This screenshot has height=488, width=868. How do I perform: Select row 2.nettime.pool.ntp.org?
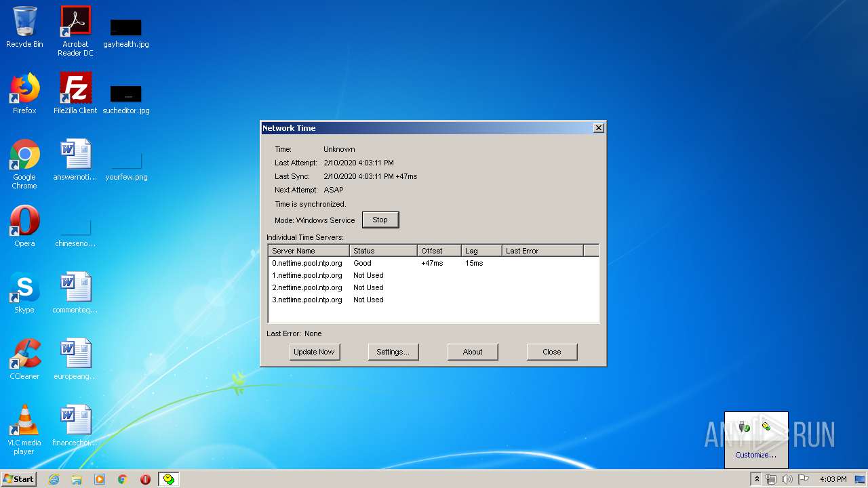(434, 287)
